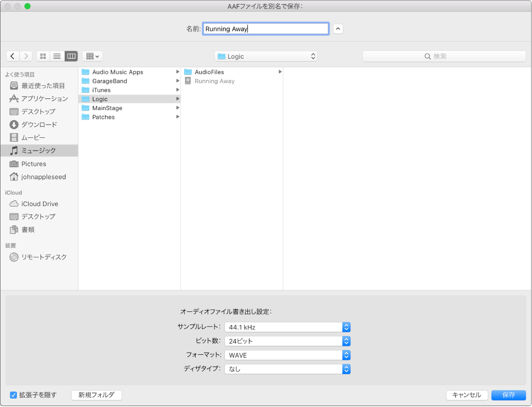The image size is (532, 407).
Task: Switch to list view
Action: 57,56
